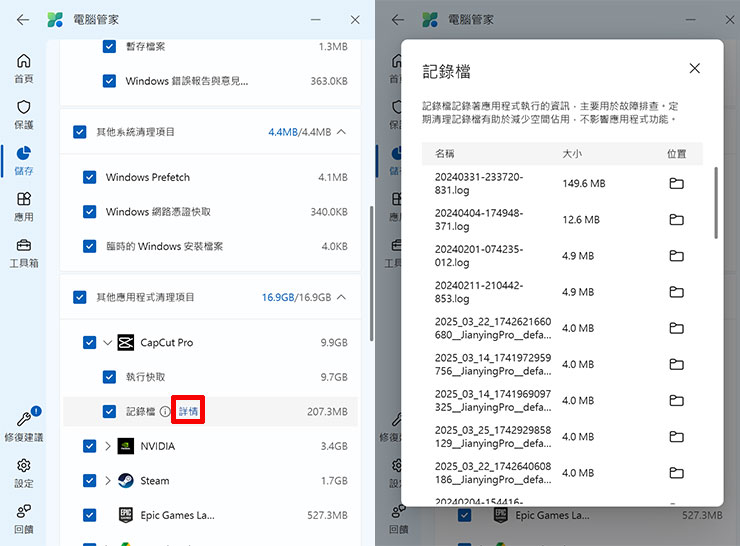This screenshot has height=546, width=740.
Task: Click the 16.9GB/16.9GB size summary
Action: point(296,297)
